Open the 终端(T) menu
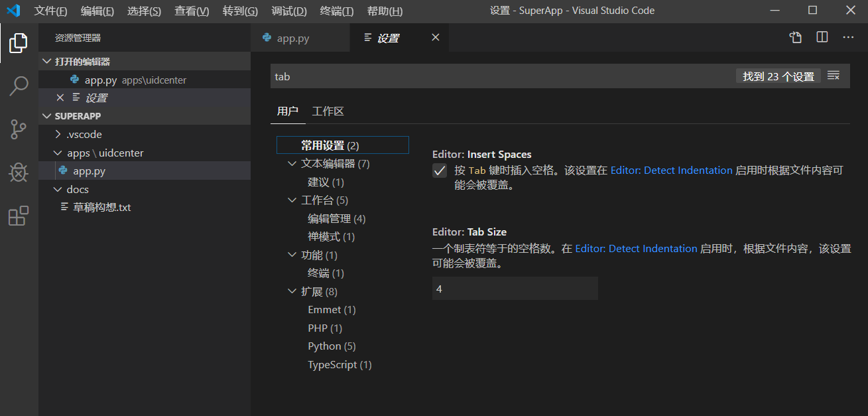The width and height of the screenshot is (868, 416). point(337,11)
